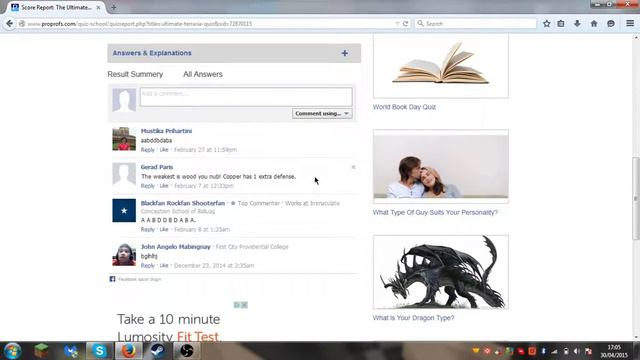Click the browser Search field
This screenshot has height=360, width=640.
(476, 24)
